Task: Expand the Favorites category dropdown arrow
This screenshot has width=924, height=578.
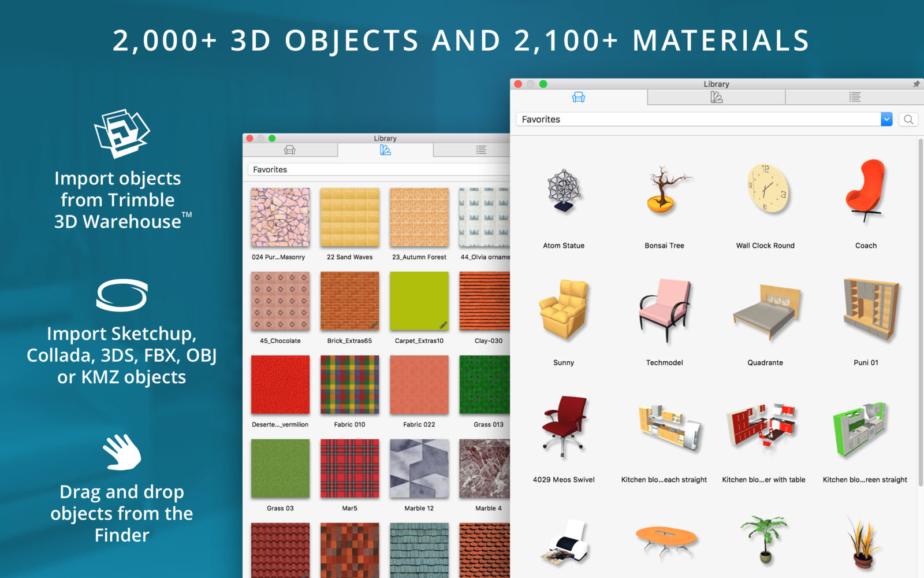Action: 886,120
